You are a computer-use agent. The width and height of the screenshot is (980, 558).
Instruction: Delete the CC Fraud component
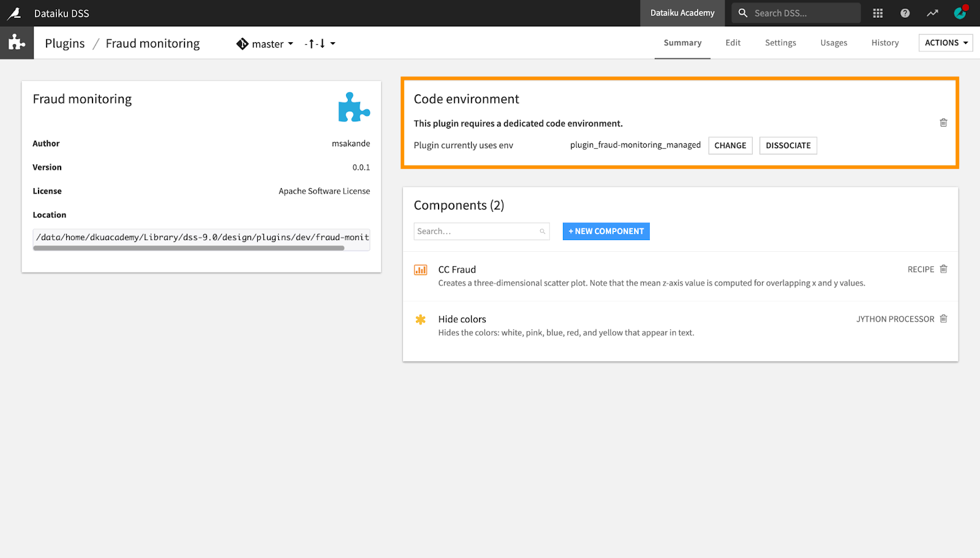[943, 269]
